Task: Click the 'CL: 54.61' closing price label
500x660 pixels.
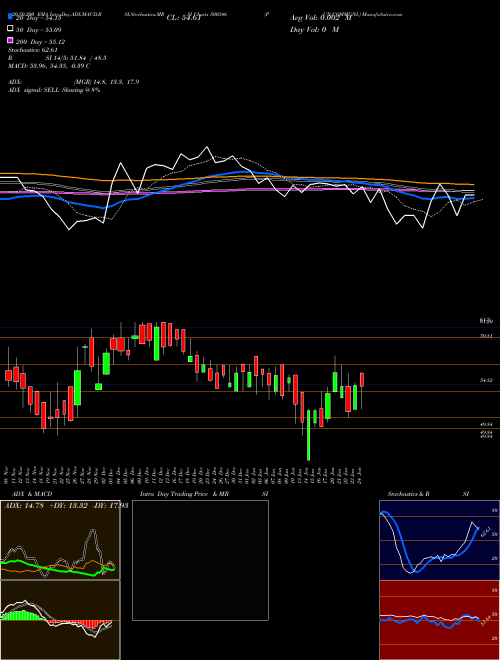Action: point(184,18)
